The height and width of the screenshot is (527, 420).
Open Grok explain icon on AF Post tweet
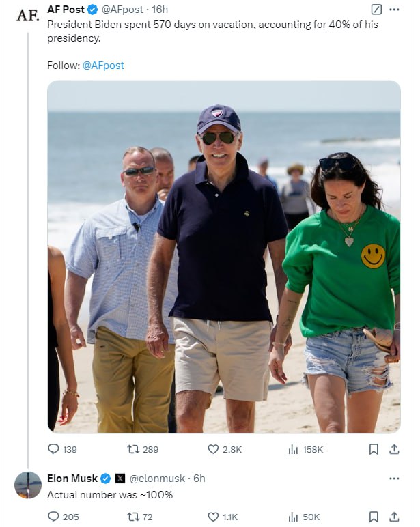[x=376, y=10]
